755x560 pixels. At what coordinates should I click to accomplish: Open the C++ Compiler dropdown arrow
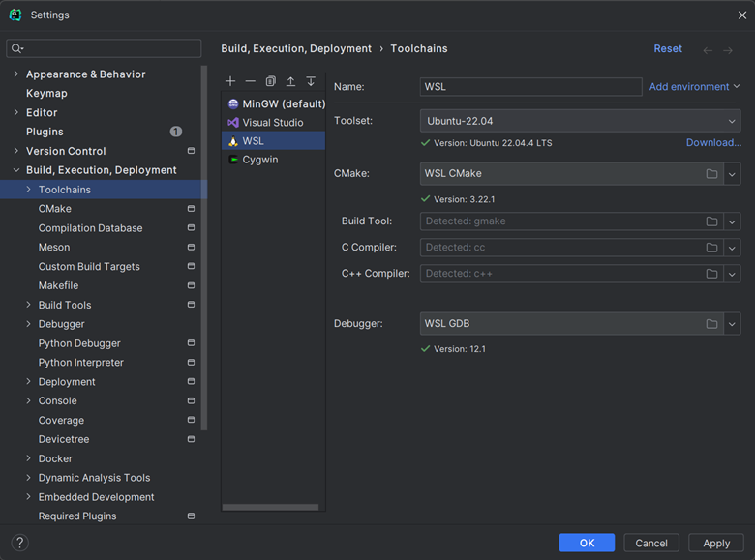coord(732,274)
